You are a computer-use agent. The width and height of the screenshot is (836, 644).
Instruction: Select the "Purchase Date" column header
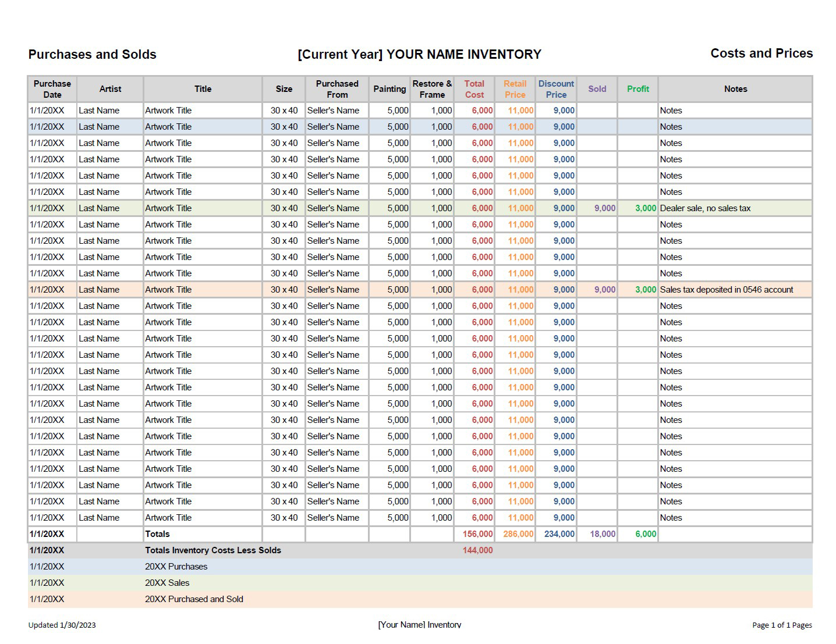(x=52, y=89)
